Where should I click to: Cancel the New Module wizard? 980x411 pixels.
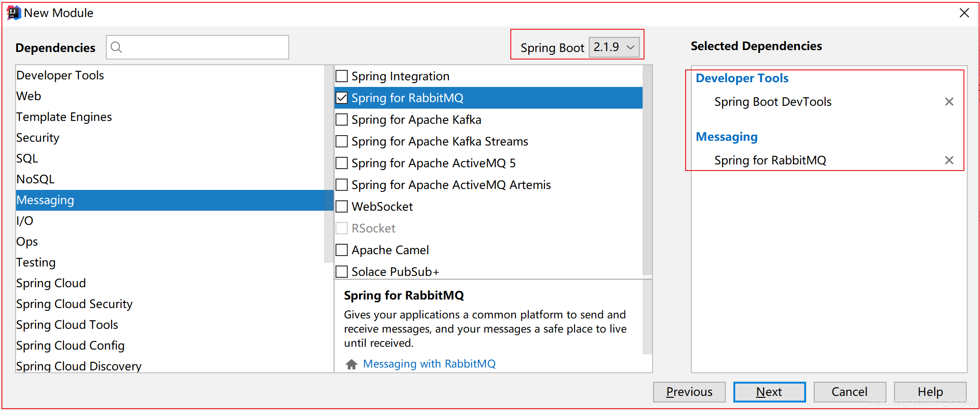click(x=850, y=392)
